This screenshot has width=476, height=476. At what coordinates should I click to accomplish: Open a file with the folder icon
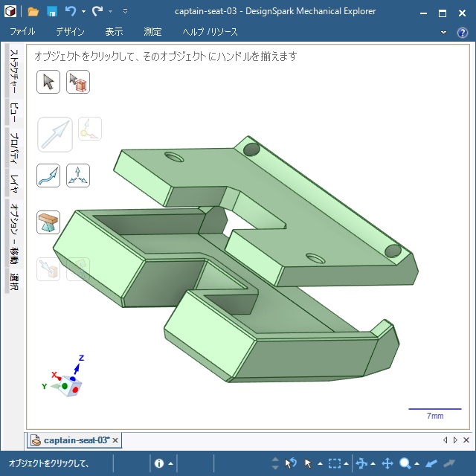[x=33, y=12]
